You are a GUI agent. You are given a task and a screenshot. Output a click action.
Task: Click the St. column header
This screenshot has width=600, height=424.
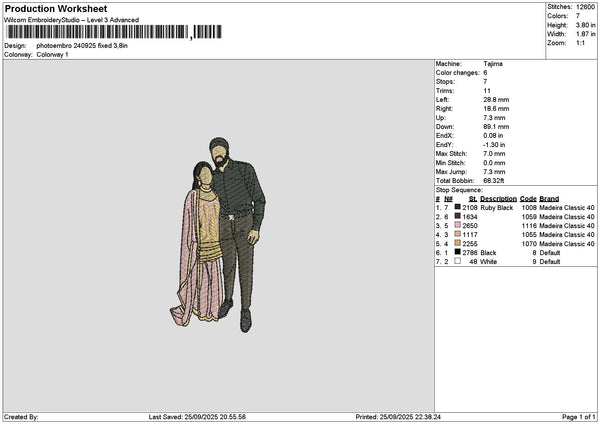(x=473, y=199)
